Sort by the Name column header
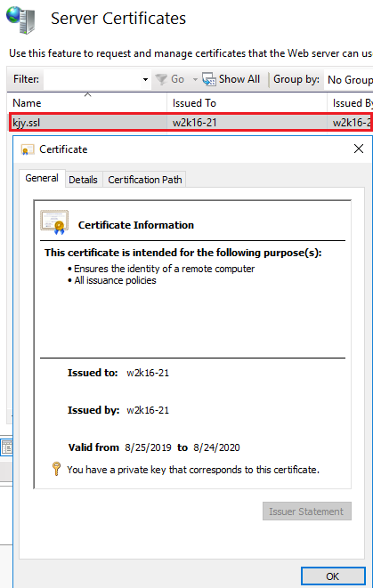The image size is (373, 588). (x=86, y=103)
